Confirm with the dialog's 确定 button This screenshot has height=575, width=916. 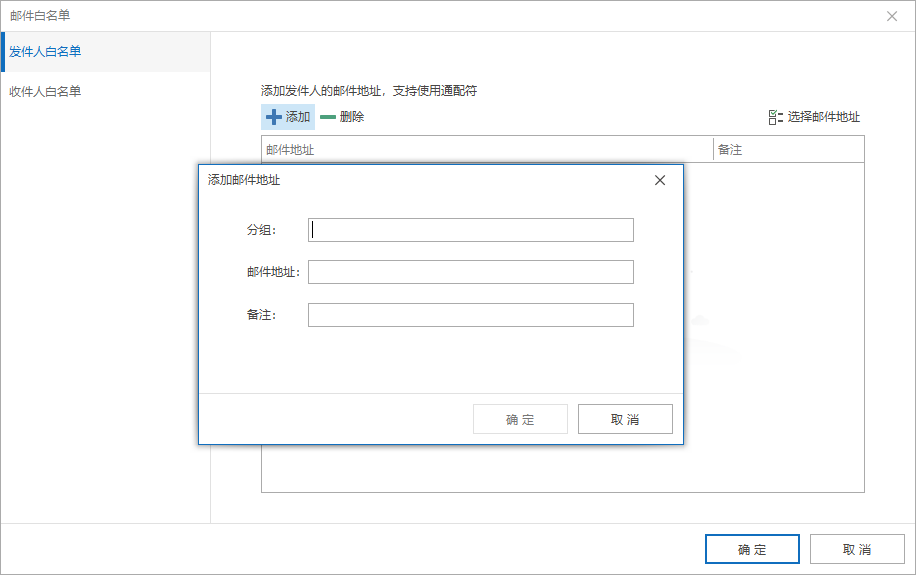520,419
